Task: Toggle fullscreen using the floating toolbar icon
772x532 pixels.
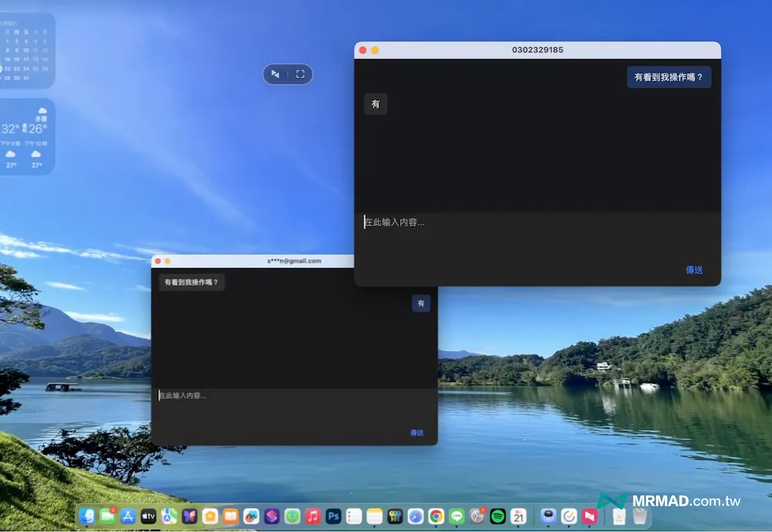Action: [x=300, y=74]
